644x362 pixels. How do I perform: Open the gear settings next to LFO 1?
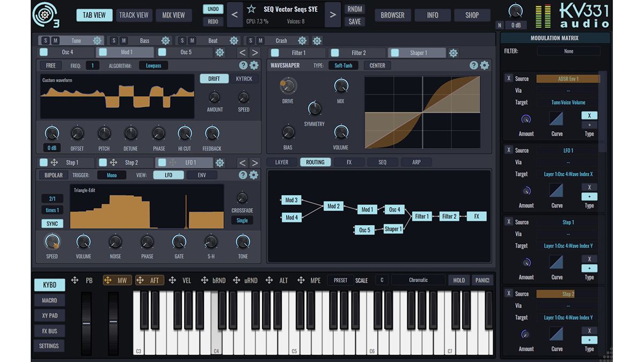[x=219, y=162]
